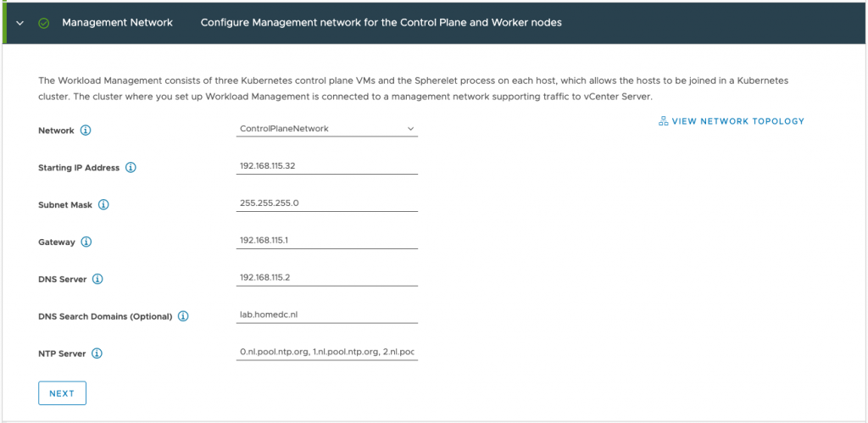This screenshot has width=868, height=423.
Task: Click the Starting IP Address info icon
Action: coord(131,168)
